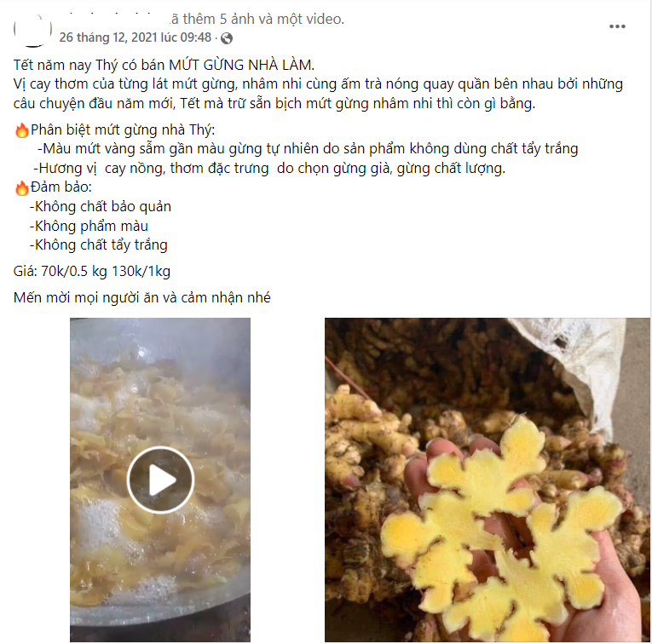Click the bullet line Không chất tẩy trắng
The height and width of the screenshot is (644, 652).
[x=99, y=245]
